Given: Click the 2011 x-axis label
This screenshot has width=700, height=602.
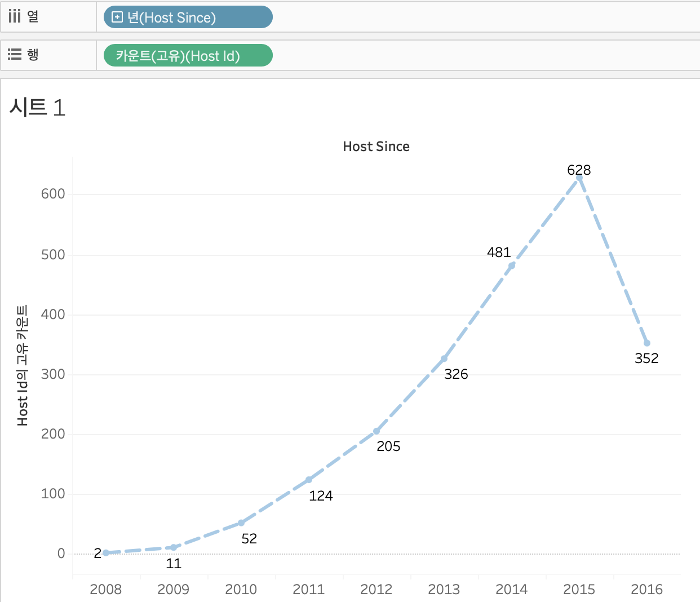Looking at the screenshot, I should (309, 590).
